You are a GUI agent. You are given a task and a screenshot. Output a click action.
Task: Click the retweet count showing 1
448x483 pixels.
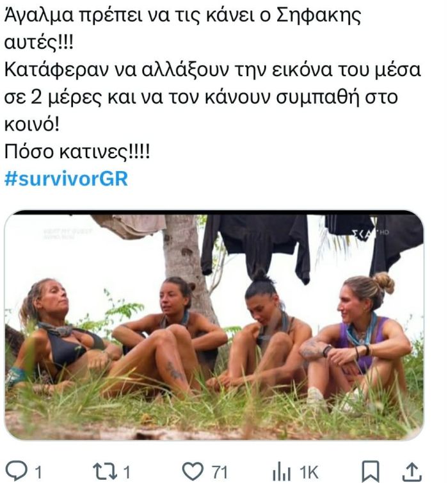[127, 471]
